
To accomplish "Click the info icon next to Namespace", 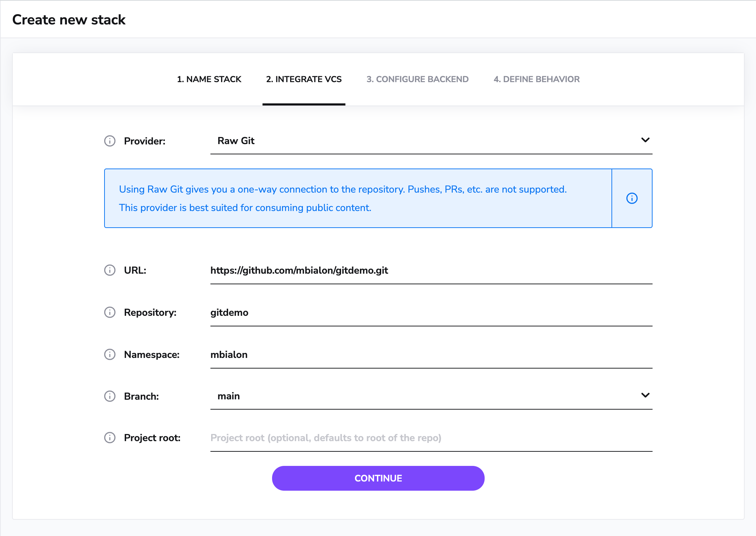I will click(110, 354).
